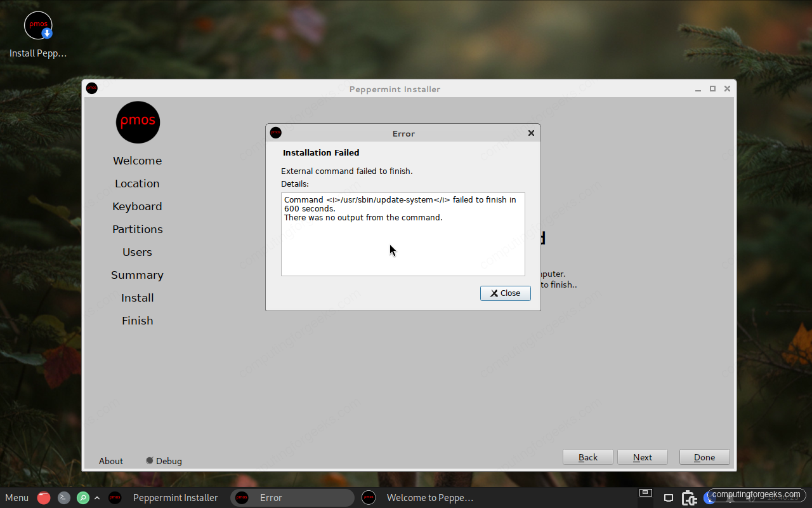Select the Install step in the sidebar
This screenshot has height=508, width=812.
click(x=137, y=298)
